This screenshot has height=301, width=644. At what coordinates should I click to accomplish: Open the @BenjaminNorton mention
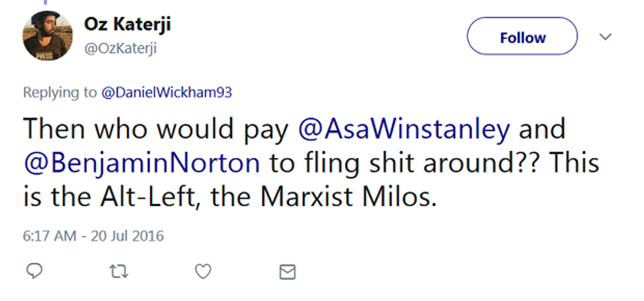[141, 163]
